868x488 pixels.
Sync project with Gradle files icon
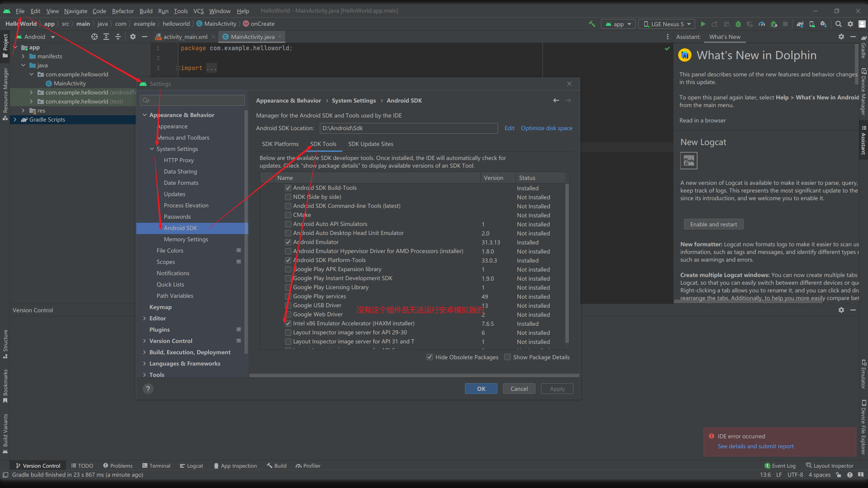[x=800, y=24]
